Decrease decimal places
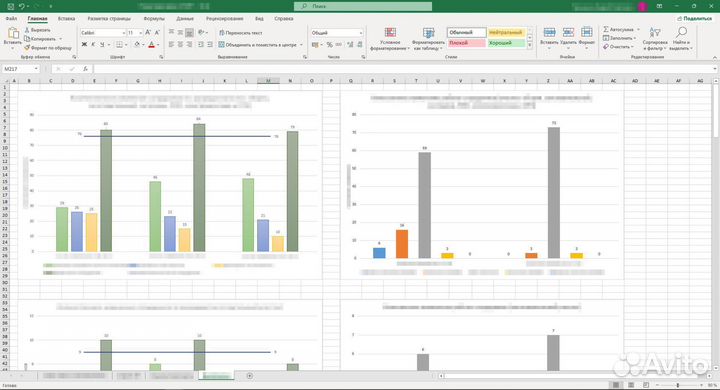This screenshot has width=720, height=390. click(x=359, y=45)
